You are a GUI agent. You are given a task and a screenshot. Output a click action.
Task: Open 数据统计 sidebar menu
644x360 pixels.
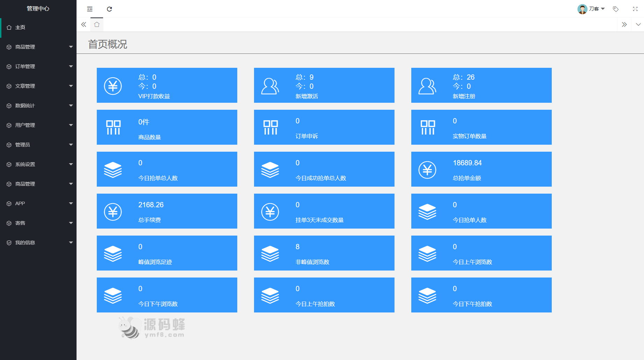click(x=38, y=106)
